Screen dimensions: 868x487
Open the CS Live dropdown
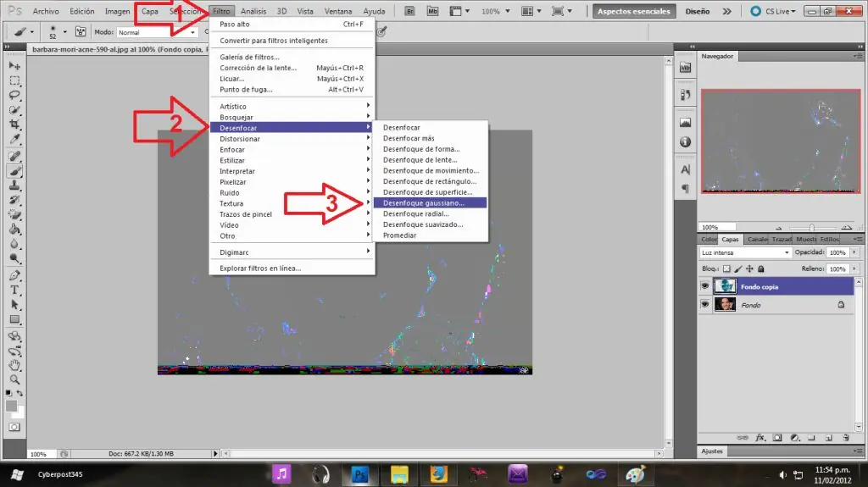tap(781, 11)
